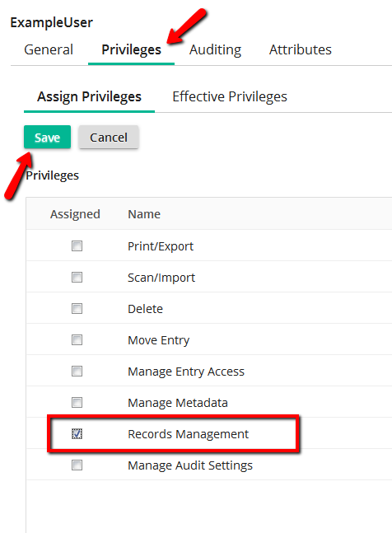The height and width of the screenshot is (533, 392).
Task: Tick the Delete privilege checkbox
Action: pyautogui.click(x=77, y=308)
